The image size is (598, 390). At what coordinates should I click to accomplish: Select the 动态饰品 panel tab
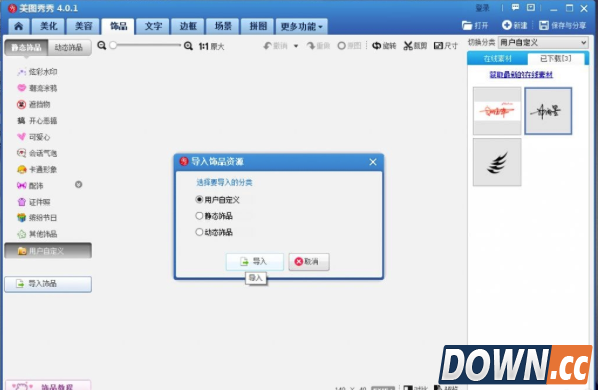click(x=69, y=48)
